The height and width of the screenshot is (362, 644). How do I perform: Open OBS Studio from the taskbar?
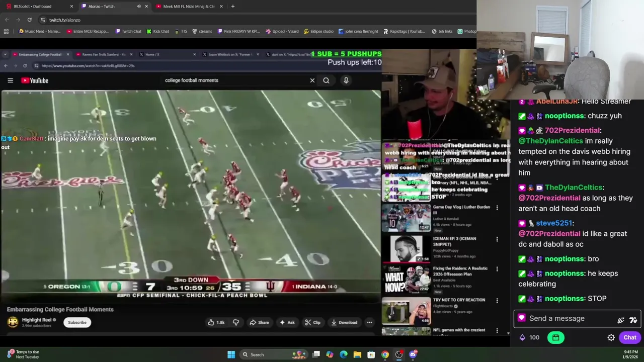pyautogui.click(x=399, y=354)
